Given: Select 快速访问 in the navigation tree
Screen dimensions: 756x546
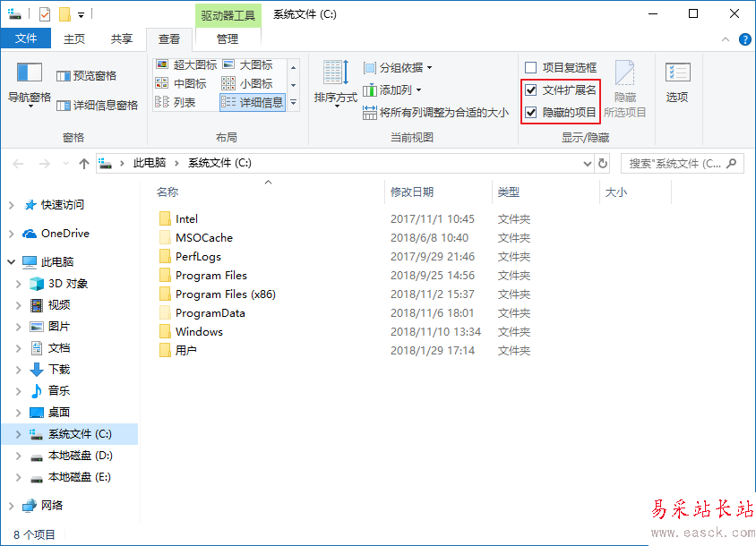Looking at the screenshot, I should (62, 205).
